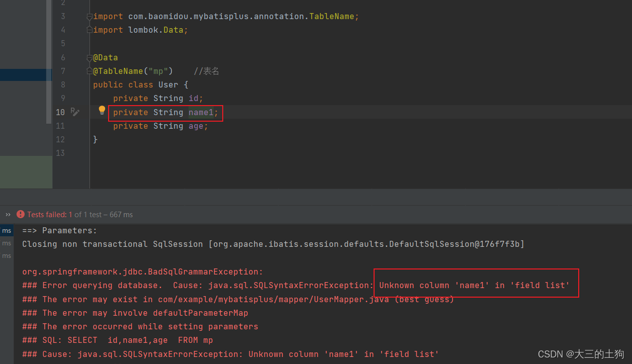Click the 'Tests failed: 1 of 1 test' status

(x=80, y=214)
